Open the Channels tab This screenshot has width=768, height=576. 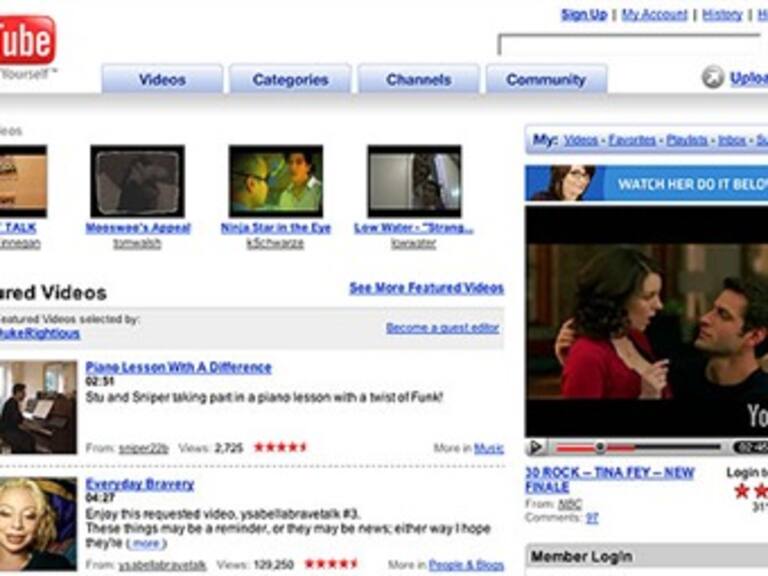pyautogui.click(x=418, y=79)
